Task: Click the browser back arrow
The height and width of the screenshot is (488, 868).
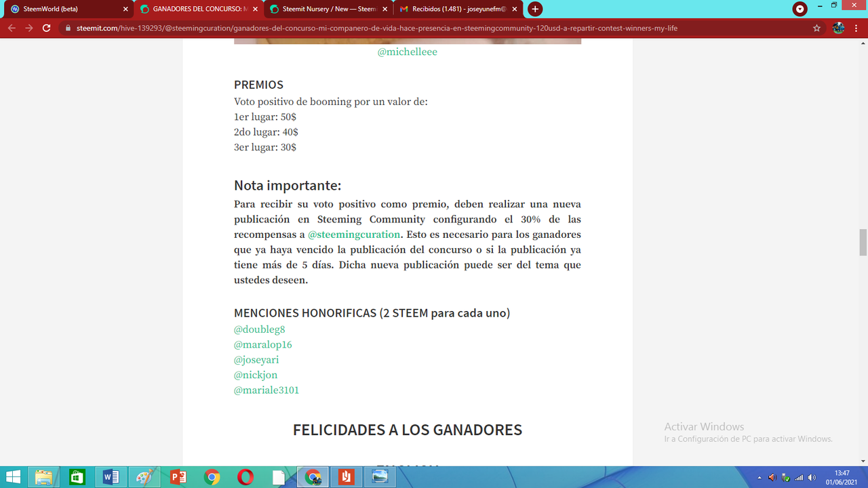Action: click(12, 28)
